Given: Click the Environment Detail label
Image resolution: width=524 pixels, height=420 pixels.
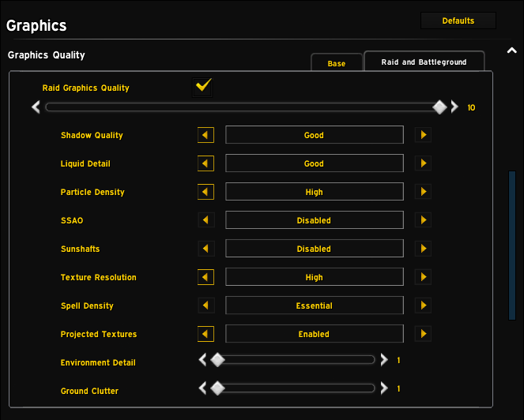Looking at the screenshot, I should 98,362.
